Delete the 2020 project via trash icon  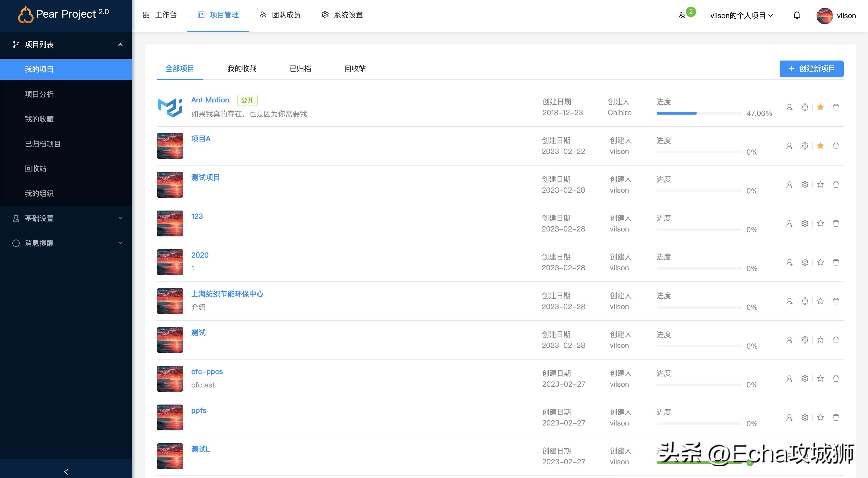(836, 262)
